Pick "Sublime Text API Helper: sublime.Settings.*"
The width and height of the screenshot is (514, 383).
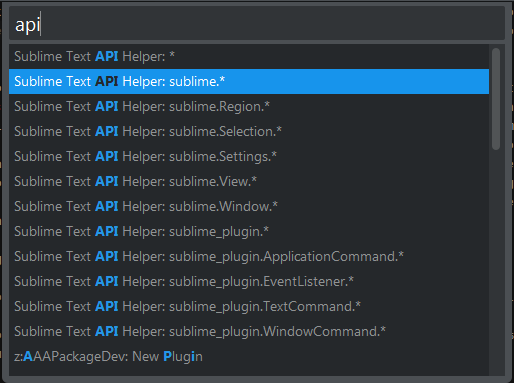(x=249, y=156)
